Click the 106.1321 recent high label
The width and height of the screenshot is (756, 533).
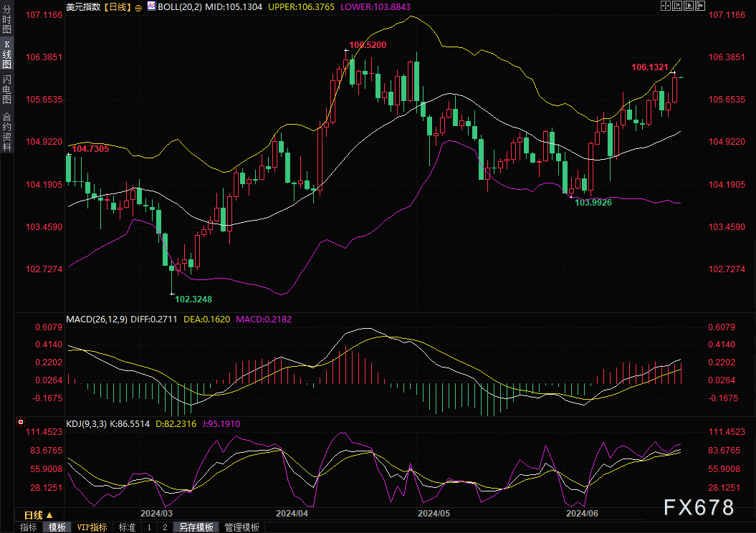click(650, 67)
